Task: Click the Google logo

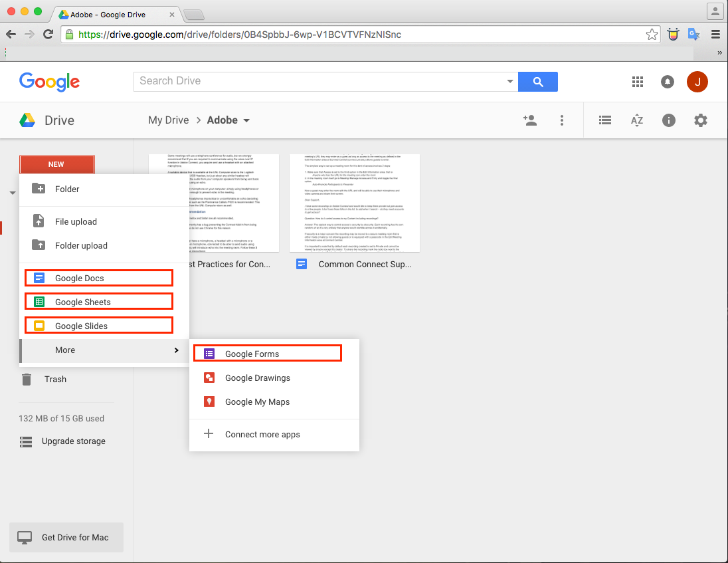Action: click(49, 82)
